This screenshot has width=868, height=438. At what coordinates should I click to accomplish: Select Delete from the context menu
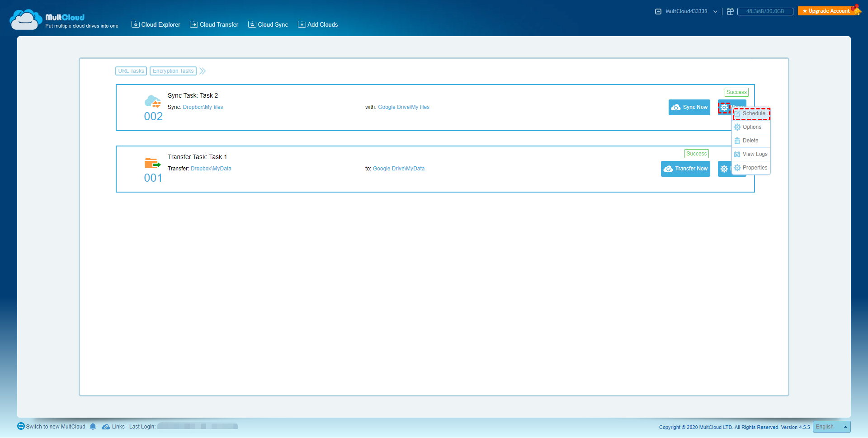750,140
